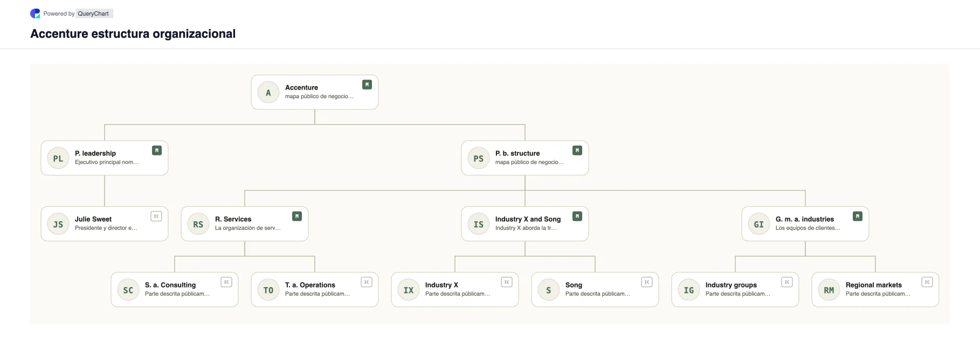Click the IC badge on T. a. Operations card
The height and width of the screenshot is (355, 980).
367,282
